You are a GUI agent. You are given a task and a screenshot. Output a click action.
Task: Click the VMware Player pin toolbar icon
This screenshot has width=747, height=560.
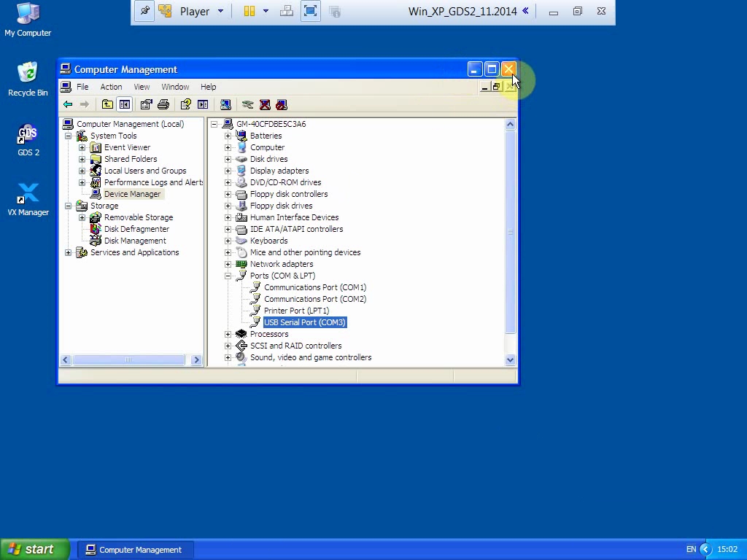(144, 11)
